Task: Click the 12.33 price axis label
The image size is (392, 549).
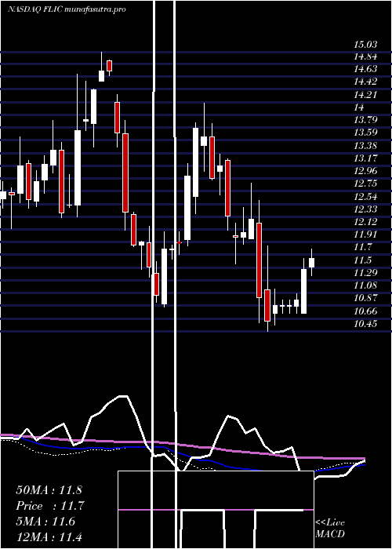Action: tap(366, 209)
